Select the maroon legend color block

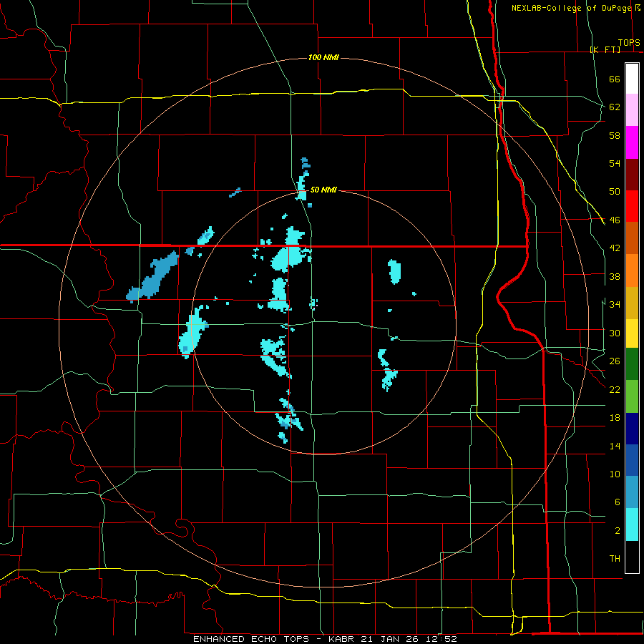pos(632,174)
